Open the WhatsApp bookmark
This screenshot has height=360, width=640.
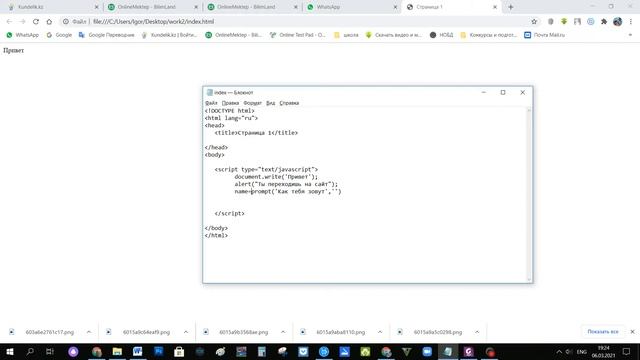pyautogui.click(x=22, y=35)
